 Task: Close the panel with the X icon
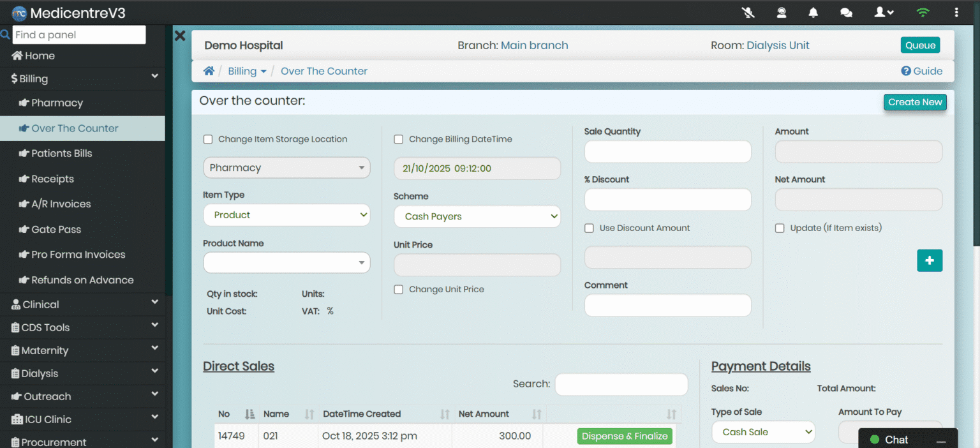(x=180, y=36)
